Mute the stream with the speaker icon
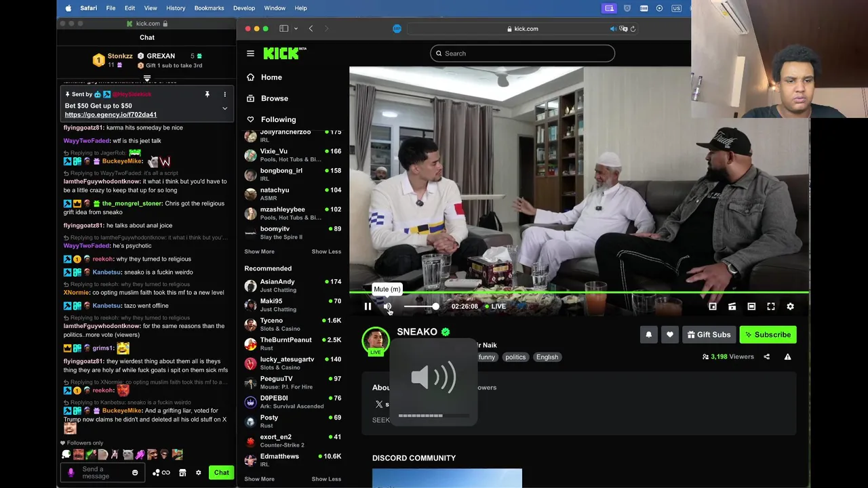Image resolution: width=868 pixels, height=488 pixels. pyautogui.click(x=387, y=306)
